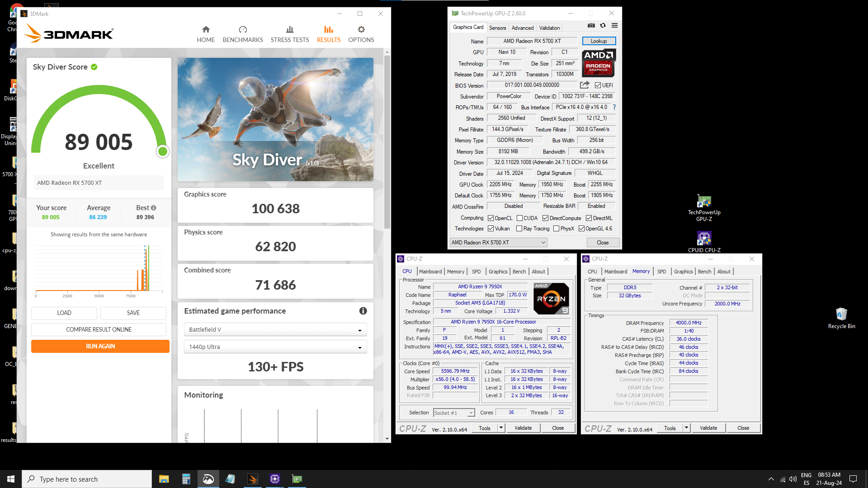Open the Recycle Bin desktop icon

(841, 318)
